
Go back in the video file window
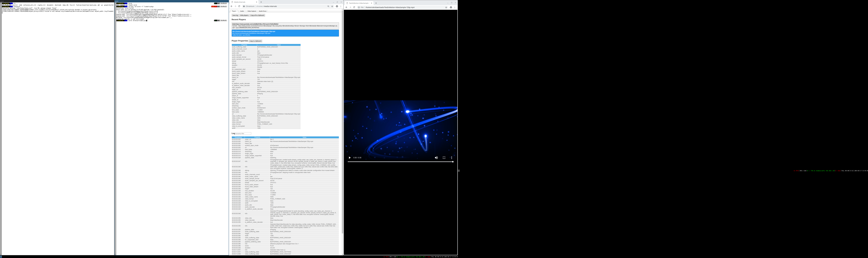click(346, 7)
